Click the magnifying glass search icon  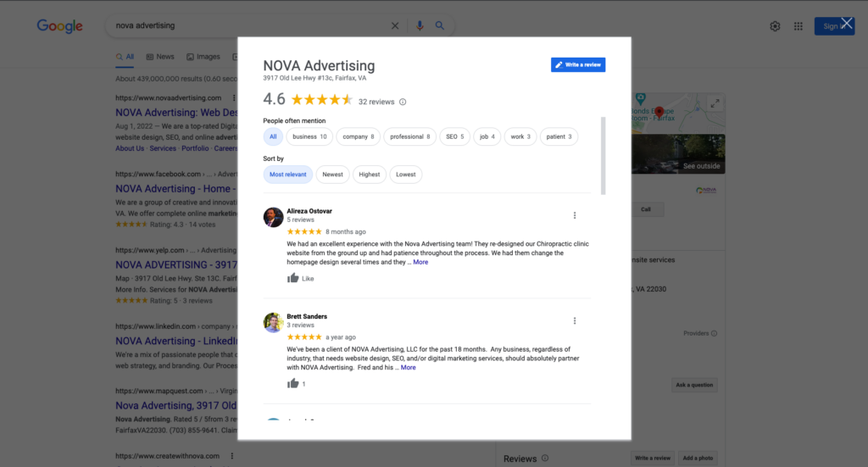coord(440,25)
